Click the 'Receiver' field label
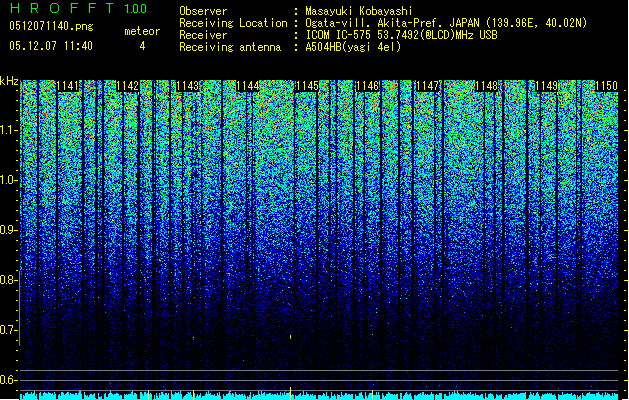Image resolution: width=629 pixels, height=400 pixels. coord(203,35)
